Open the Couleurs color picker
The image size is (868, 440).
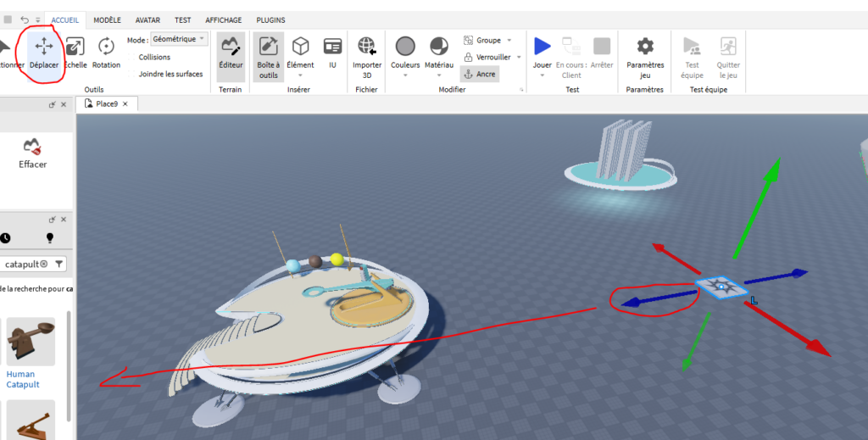[405, 52]
